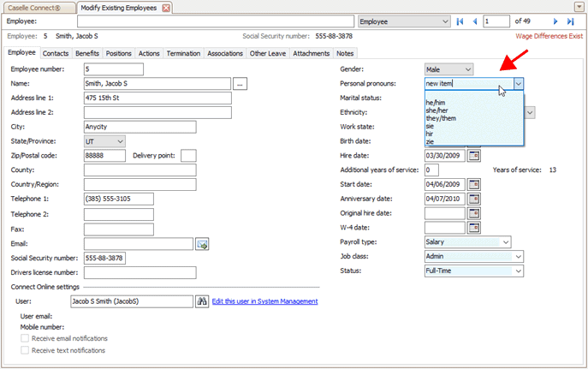The width and height of the screenshot is (588, 369).
Task: Open the Hire date calendar picker
Action: pyautogui.click(x=473, y=155)
